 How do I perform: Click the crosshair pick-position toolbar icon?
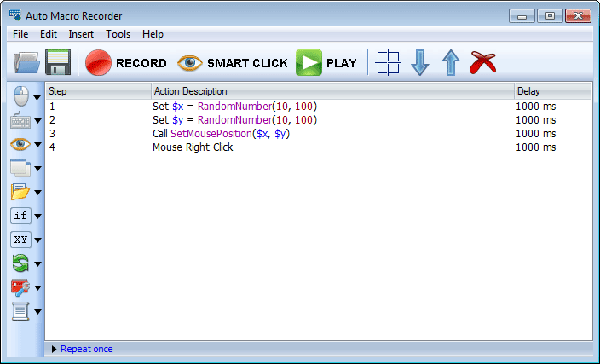[x=388, y=62]
